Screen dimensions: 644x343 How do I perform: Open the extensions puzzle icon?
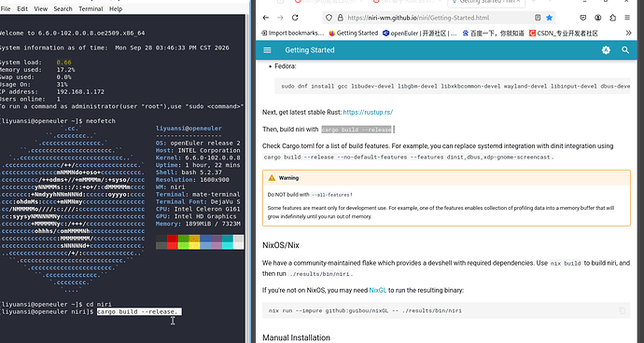coord(613,18)
